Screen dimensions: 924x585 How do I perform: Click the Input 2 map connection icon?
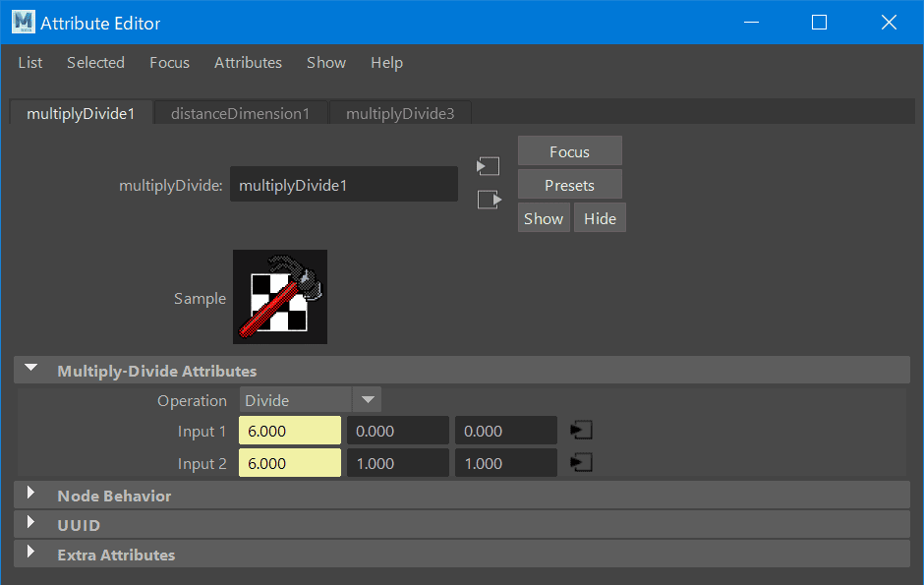[x=582, y=463]
